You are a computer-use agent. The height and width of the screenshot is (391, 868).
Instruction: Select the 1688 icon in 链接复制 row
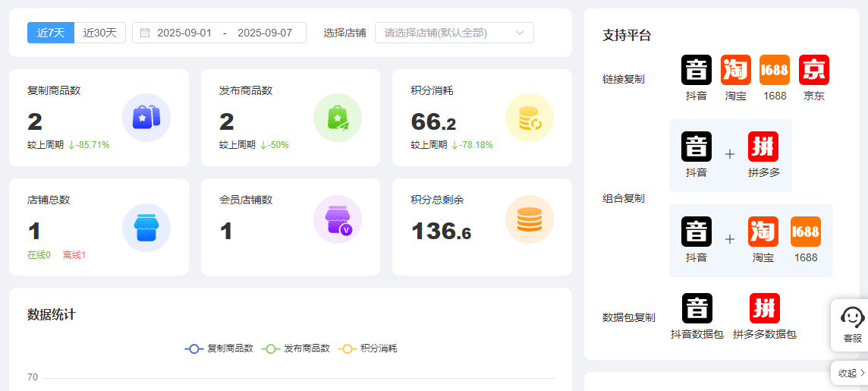(x=775, y=70)
